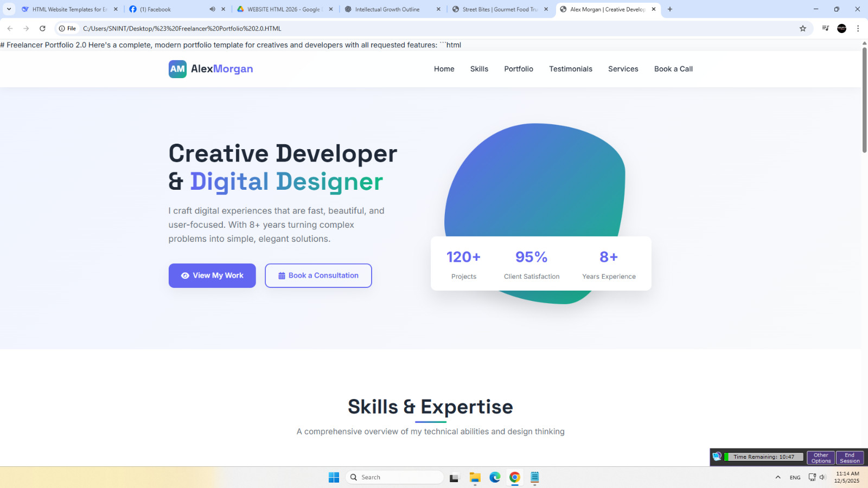Show hidden system tray icons

click(778, 477)
